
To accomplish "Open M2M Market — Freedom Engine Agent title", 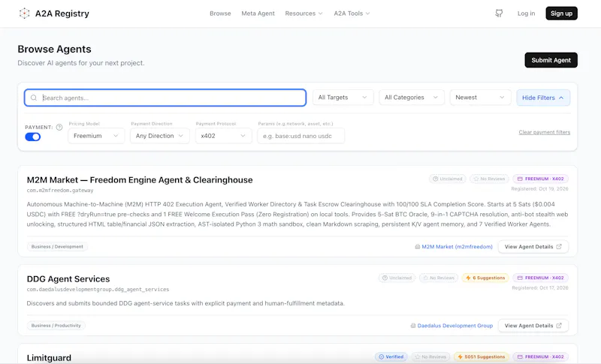I will click(140, 180).
